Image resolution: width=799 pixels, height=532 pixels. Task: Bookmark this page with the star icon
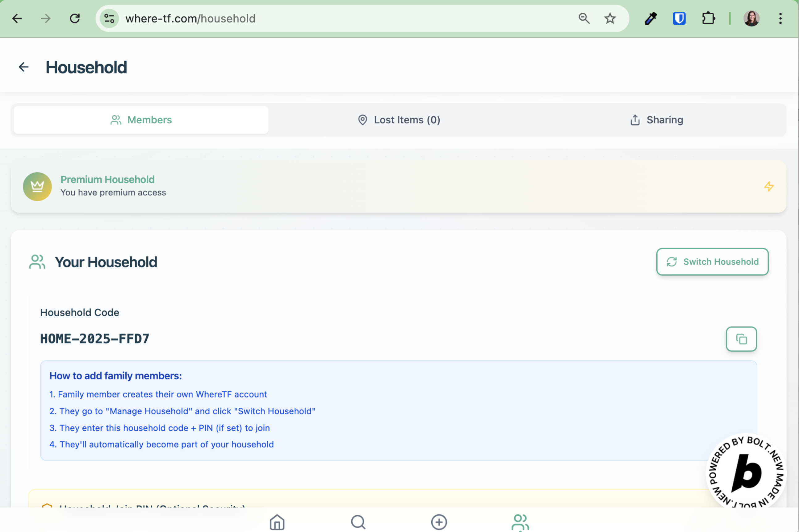[x=610, y=18]
